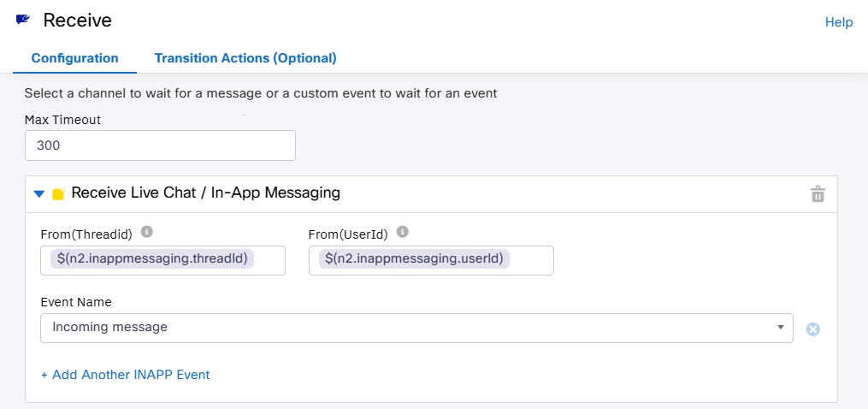Click the Receive node flag icon

23,20
